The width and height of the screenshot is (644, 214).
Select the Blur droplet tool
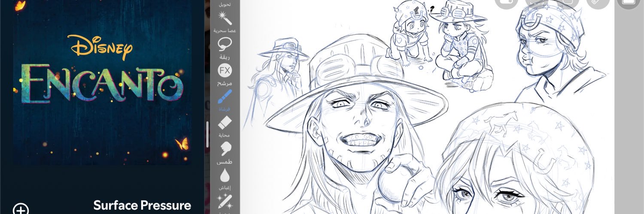tap(225, 176)
